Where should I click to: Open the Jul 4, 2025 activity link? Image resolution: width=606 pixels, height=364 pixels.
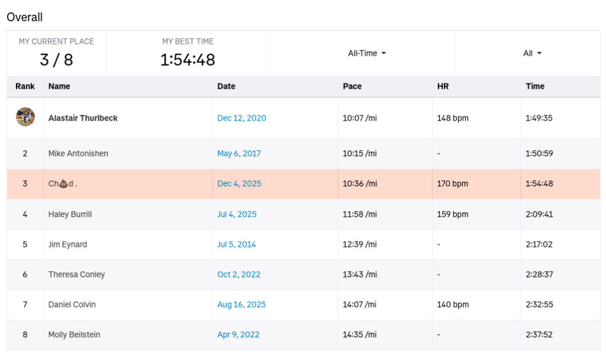(x=237, y=214)
